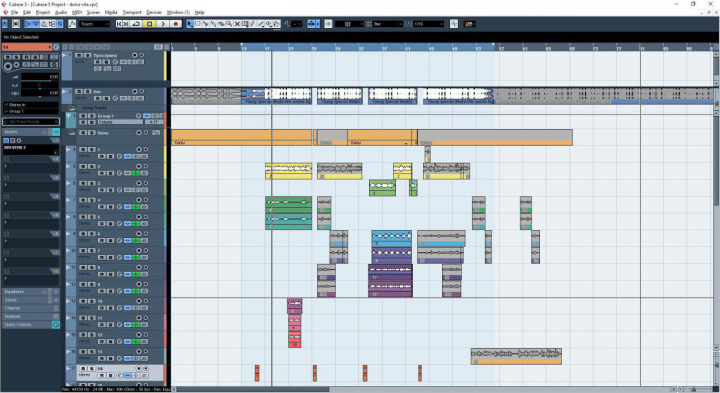The width and height of the screenshot is (720, 393).
Task: Collapse the Inserts inspector section
Action: tap(30, 132)
